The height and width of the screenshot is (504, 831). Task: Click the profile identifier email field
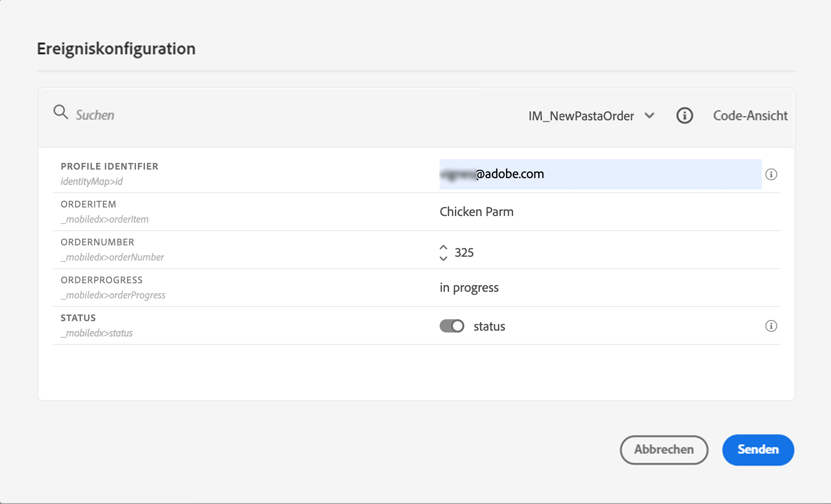[x=600, y=174]
